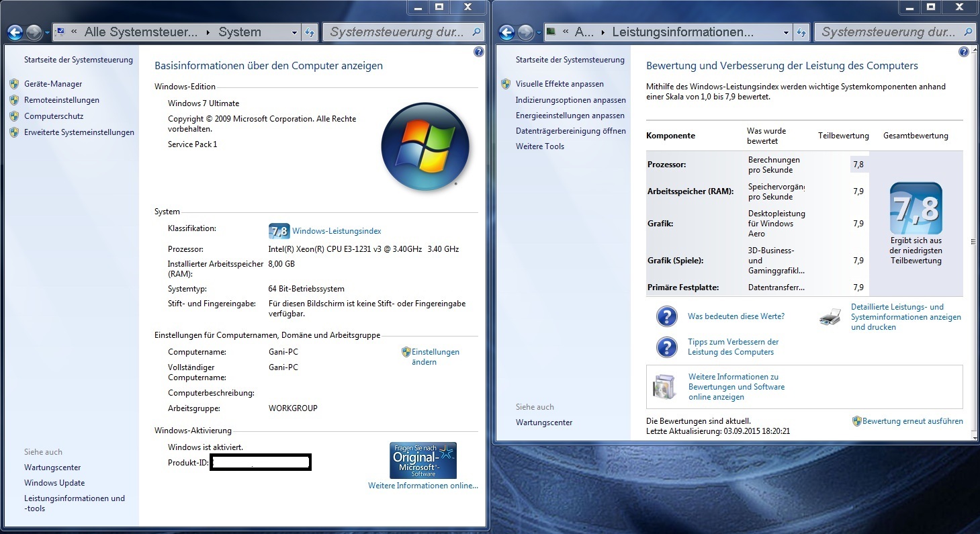Click the System window search field
The width and height of the screenshot is (980, 534).
click(403, 32)
